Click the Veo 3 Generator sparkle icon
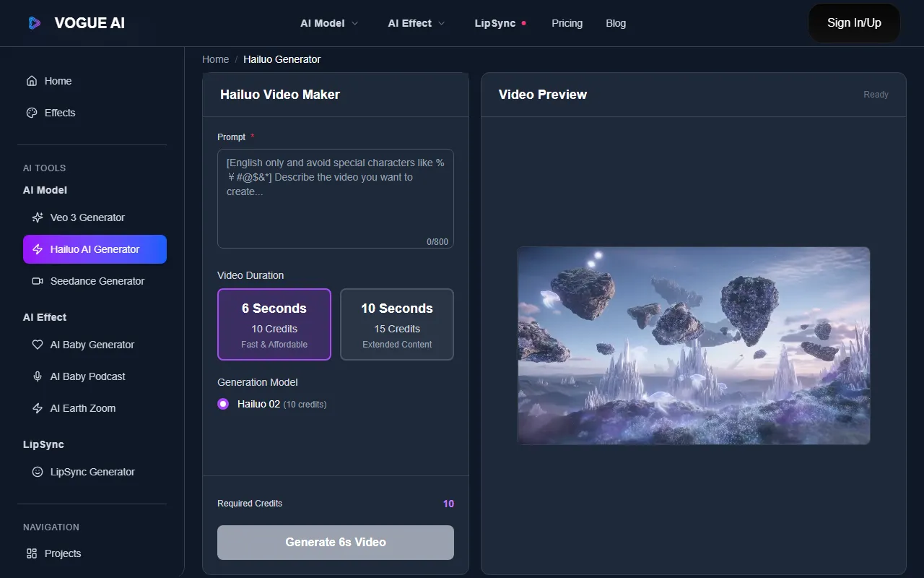The image size is (924, 578). tap(38, 217)
